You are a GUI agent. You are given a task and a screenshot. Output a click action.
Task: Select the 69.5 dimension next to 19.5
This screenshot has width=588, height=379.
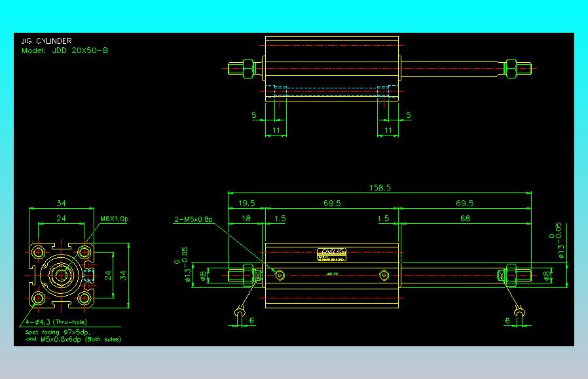click(x=332, y=203)
